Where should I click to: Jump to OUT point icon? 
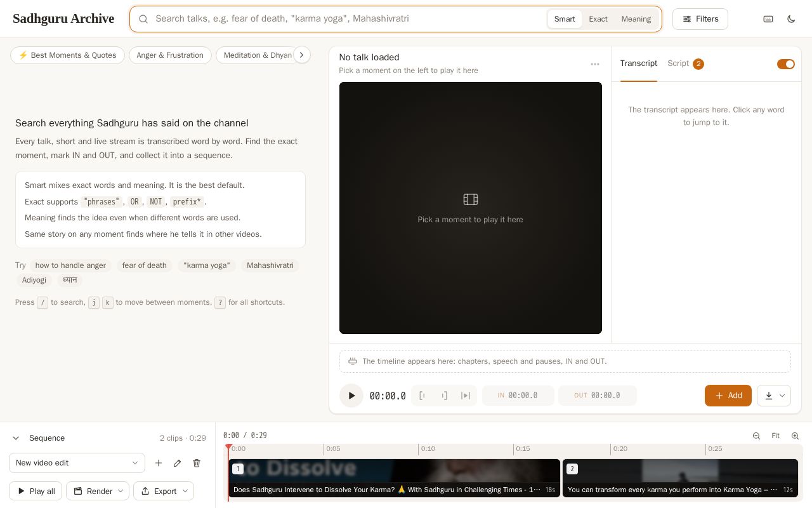466,396
